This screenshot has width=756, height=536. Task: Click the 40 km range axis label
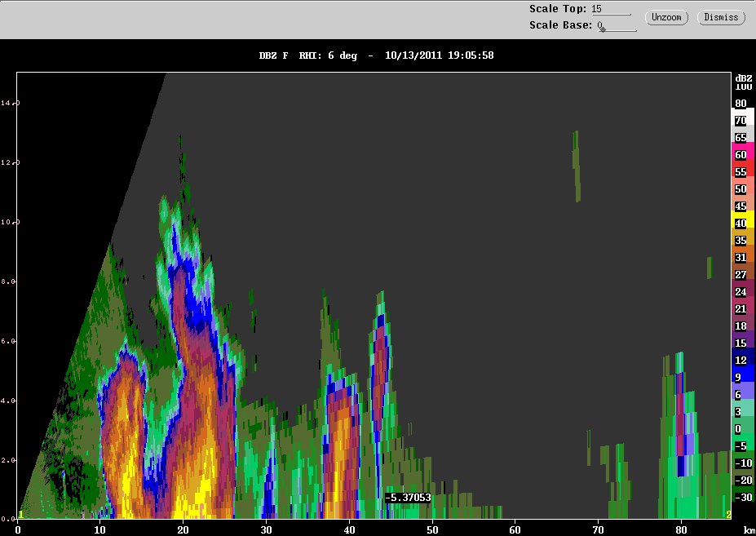coord(349,529)
